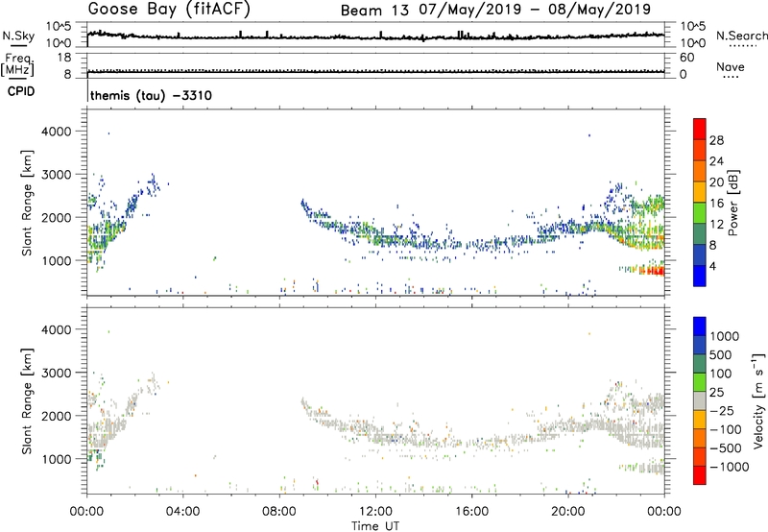Click the '20:00' time tick label

tap(568, 512)
